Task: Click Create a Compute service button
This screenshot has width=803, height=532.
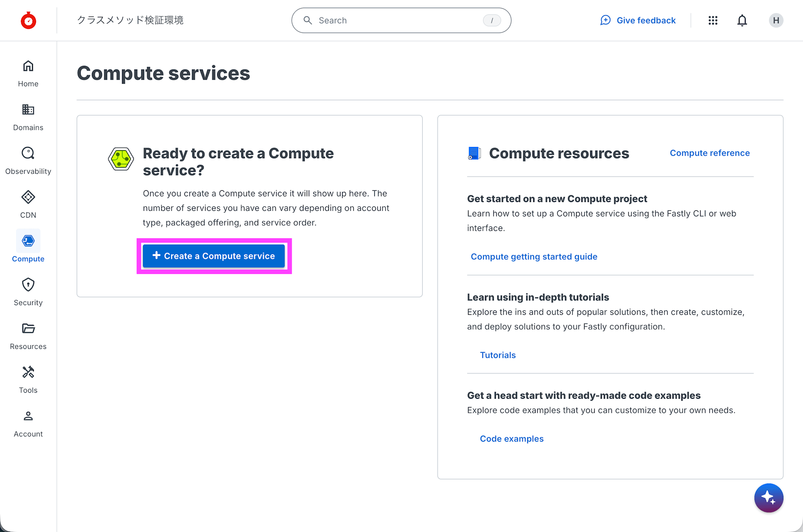Action: (214, 256)
